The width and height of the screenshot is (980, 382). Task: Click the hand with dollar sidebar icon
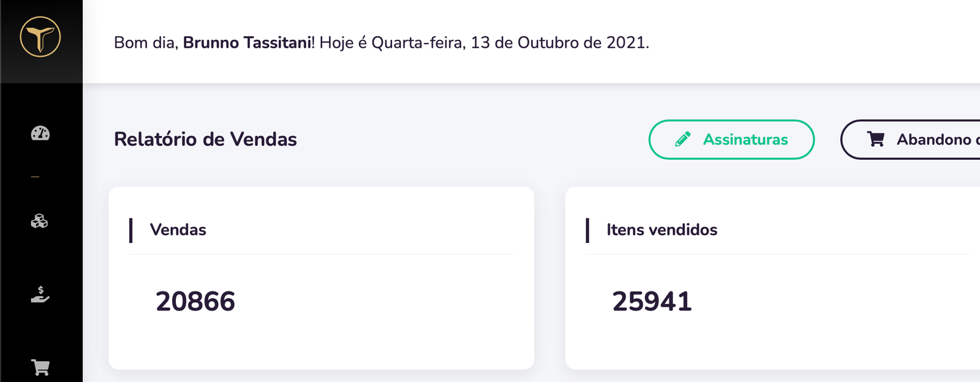[40, 294]
